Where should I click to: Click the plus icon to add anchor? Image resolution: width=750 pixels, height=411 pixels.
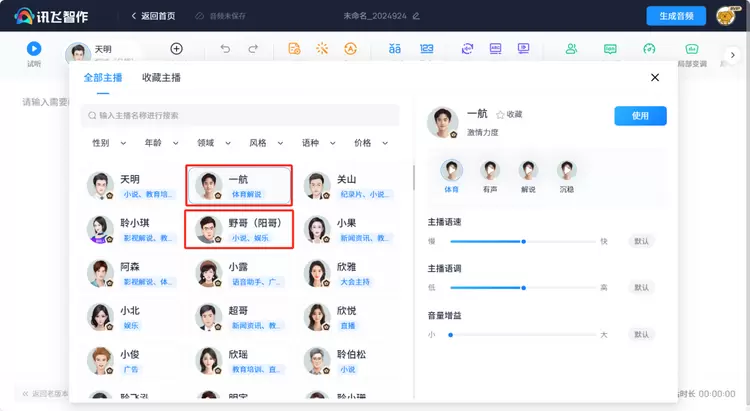coord(176,48)
